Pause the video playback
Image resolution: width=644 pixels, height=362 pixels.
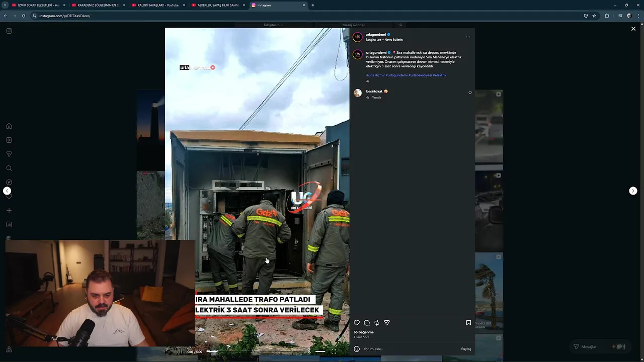[x=181, y=351]
